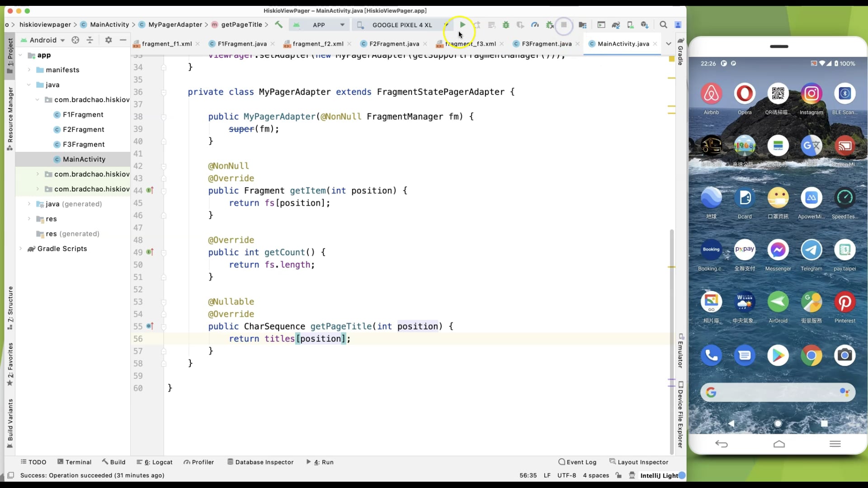Viewport: 868px width, 488px height.
Task: Click the Debug app bug icon
Action: 506,25
